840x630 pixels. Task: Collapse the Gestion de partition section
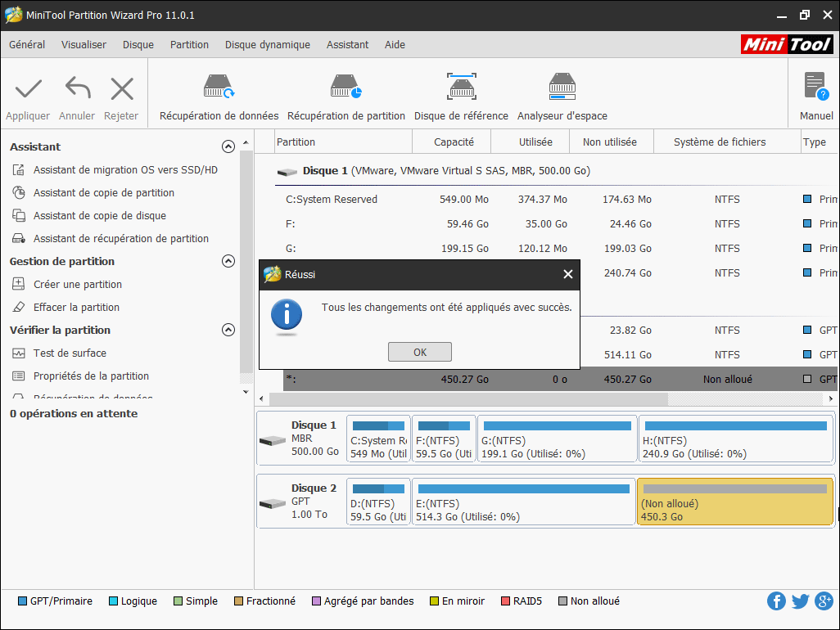pos(229,261)
